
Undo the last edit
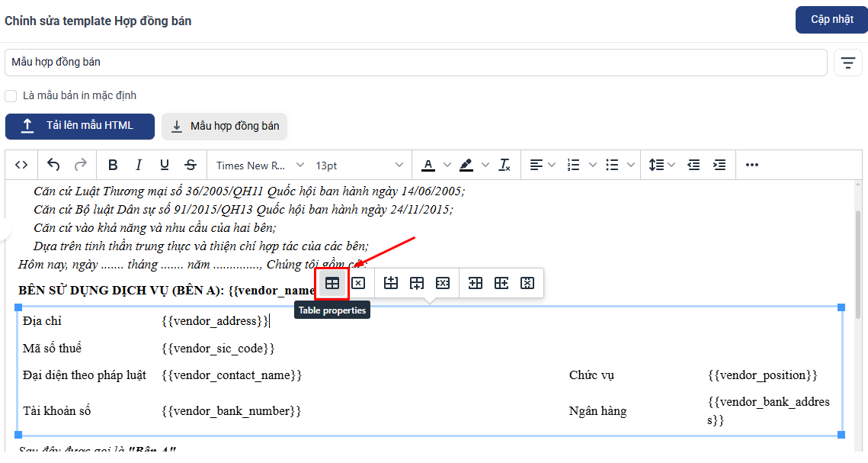point(53,165)
